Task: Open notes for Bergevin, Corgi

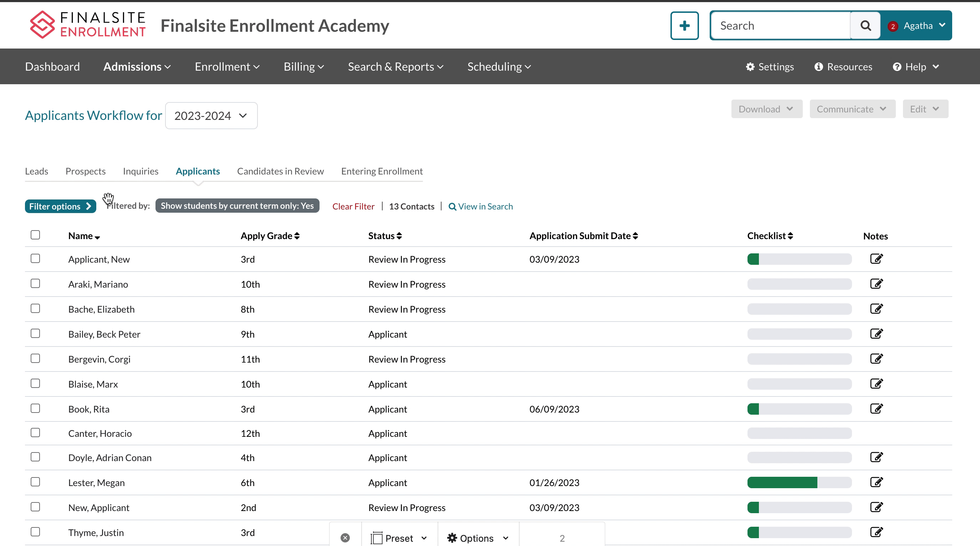Action: (x=876, y=359)
